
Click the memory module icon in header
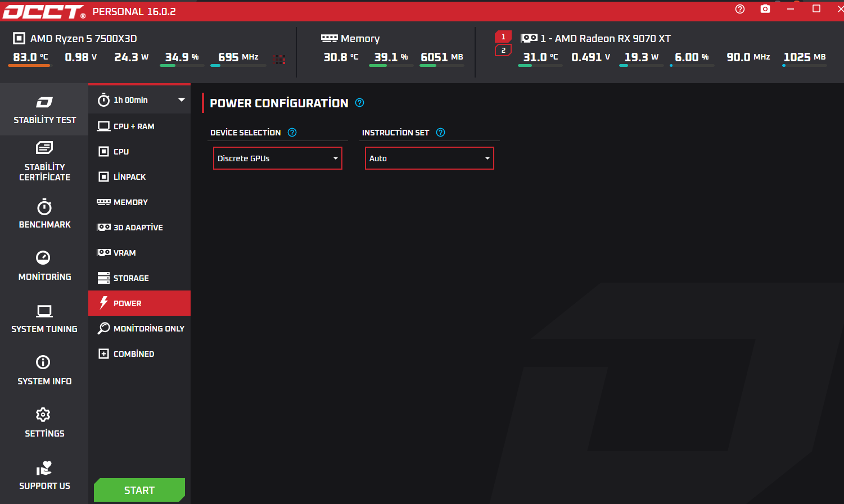(329, 38)
